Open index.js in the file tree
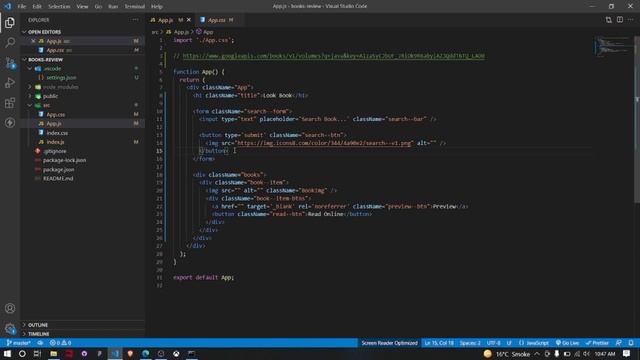The width and height of the screenshot is (640, 360). tap(55, 142)
